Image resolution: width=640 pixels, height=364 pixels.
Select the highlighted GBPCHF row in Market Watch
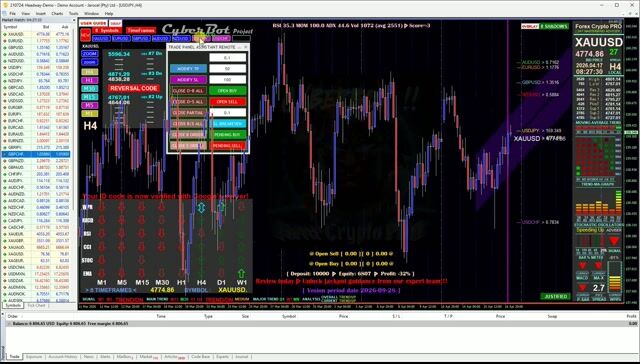36,154
